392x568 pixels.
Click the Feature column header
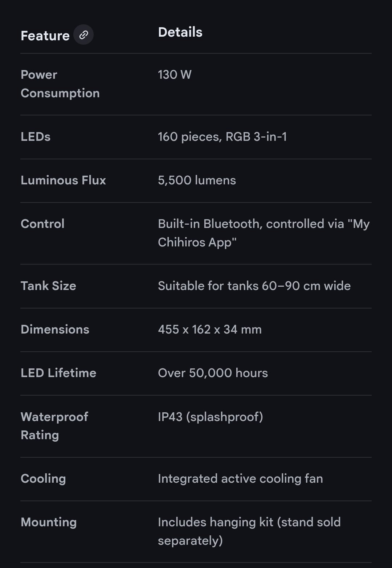click(x=45, y=36)
